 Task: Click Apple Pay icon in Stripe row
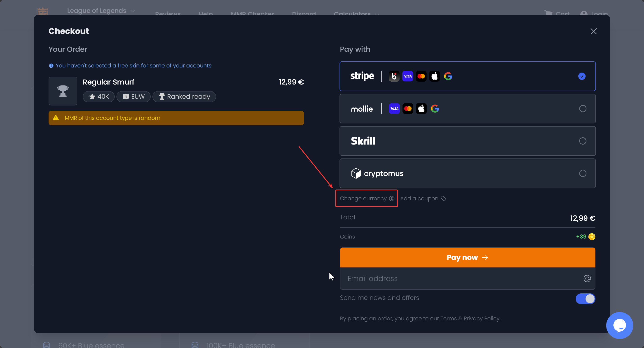434,76
